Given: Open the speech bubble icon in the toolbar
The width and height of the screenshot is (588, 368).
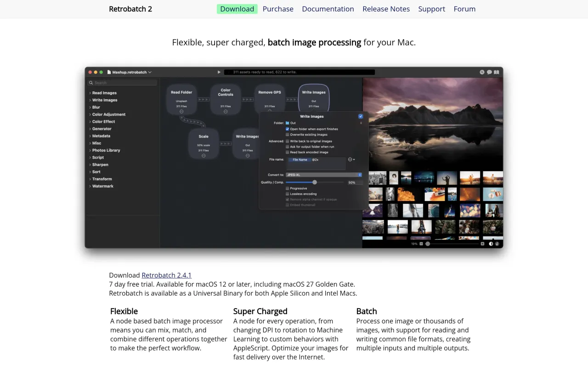Looking at the screenshot, I should click(x=489, y=72).
